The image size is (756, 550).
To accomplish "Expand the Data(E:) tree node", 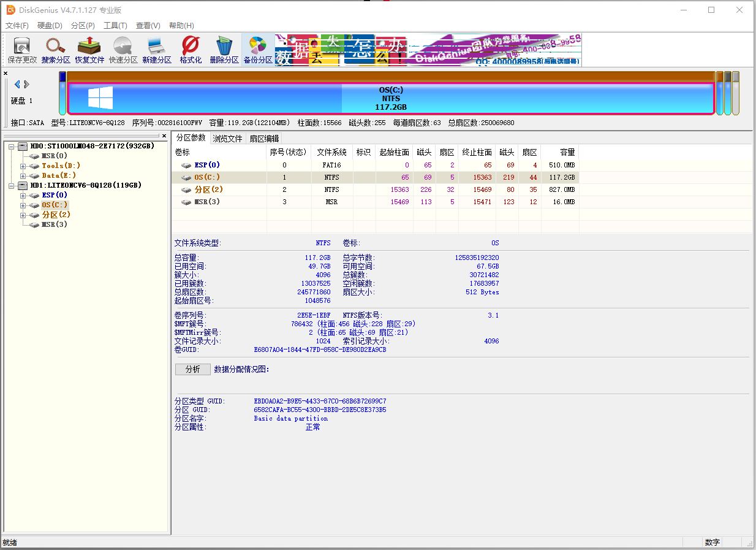I will coord(23,176).
